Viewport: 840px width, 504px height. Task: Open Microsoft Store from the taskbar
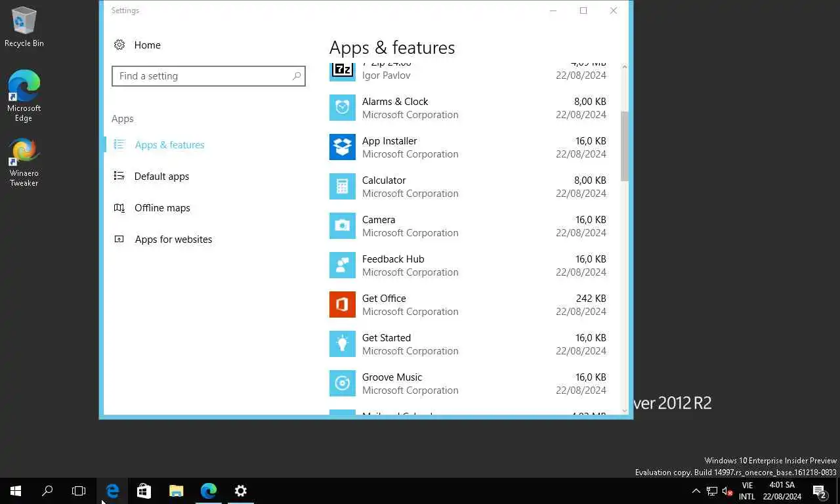coord(144,491)
